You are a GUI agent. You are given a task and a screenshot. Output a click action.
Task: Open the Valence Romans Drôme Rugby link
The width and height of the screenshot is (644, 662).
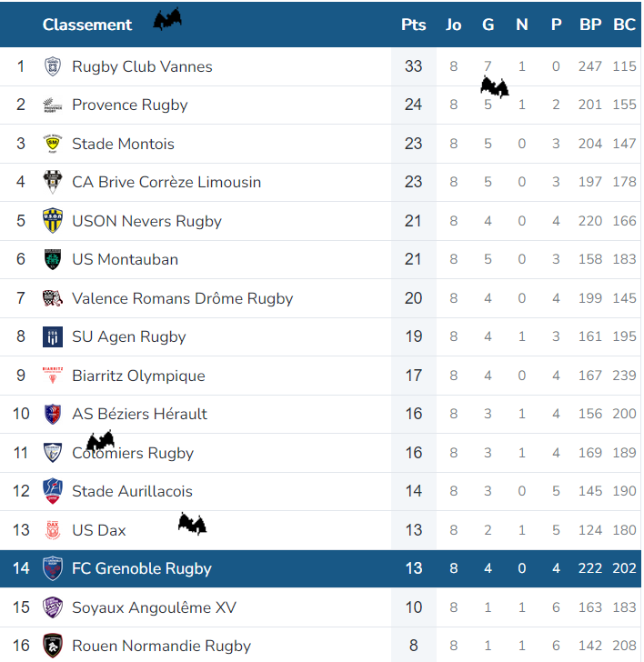tap(183, 298)
